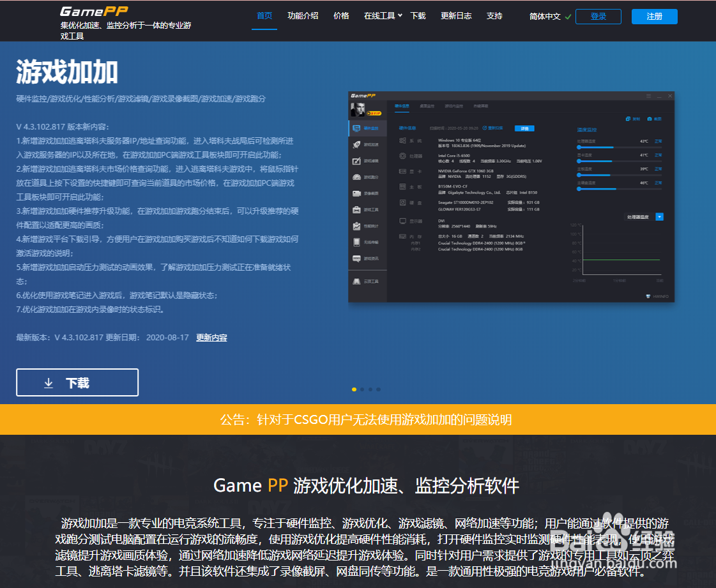This screenshot has height=588, width=716.
Task: Click the 'Game PP 游戏优化加速、监控分析软件' heading
Action: click(366, 485)
